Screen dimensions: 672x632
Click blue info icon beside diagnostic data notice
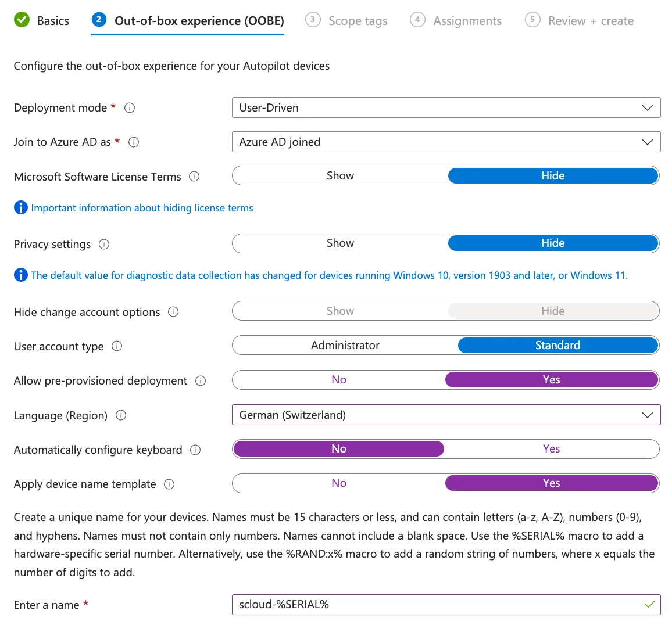(20, 275)
